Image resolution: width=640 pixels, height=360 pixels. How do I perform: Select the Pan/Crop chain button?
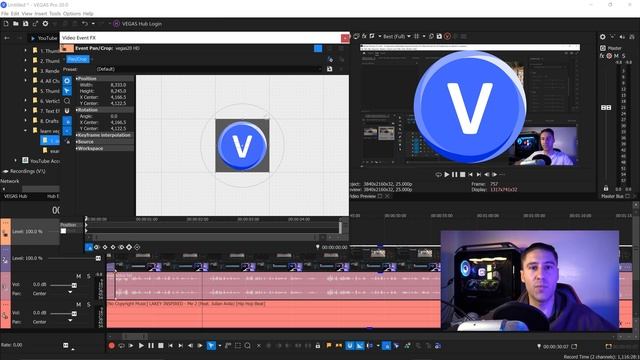click(78, 59)
